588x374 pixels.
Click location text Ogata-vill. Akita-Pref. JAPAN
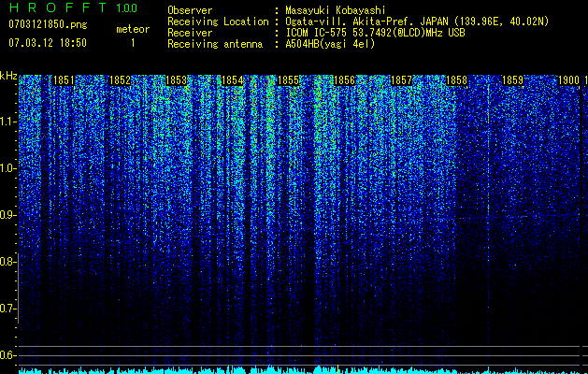click(366, 22)
